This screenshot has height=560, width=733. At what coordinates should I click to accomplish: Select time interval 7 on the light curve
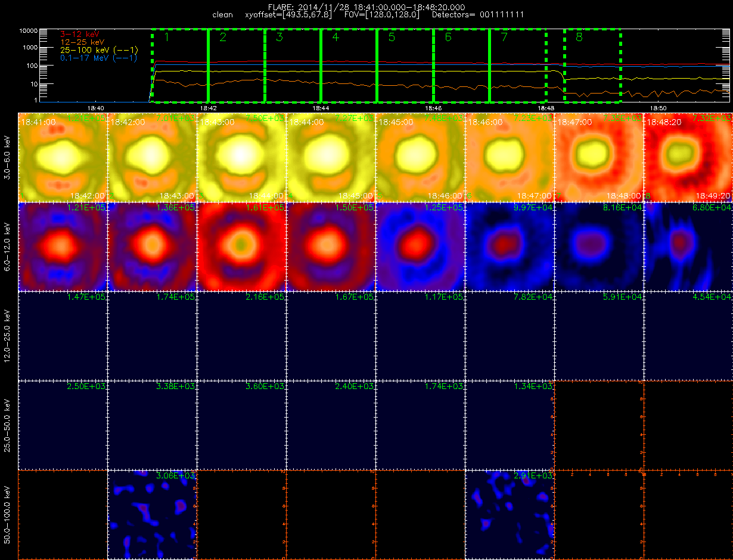tap(518, 65)
